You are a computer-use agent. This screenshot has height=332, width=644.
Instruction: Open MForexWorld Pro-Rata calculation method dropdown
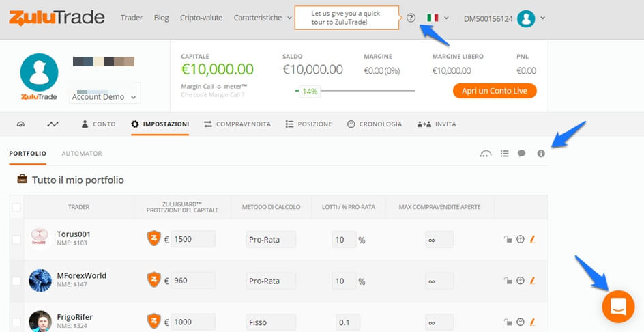pyautogui.click(x=271, y=281)
